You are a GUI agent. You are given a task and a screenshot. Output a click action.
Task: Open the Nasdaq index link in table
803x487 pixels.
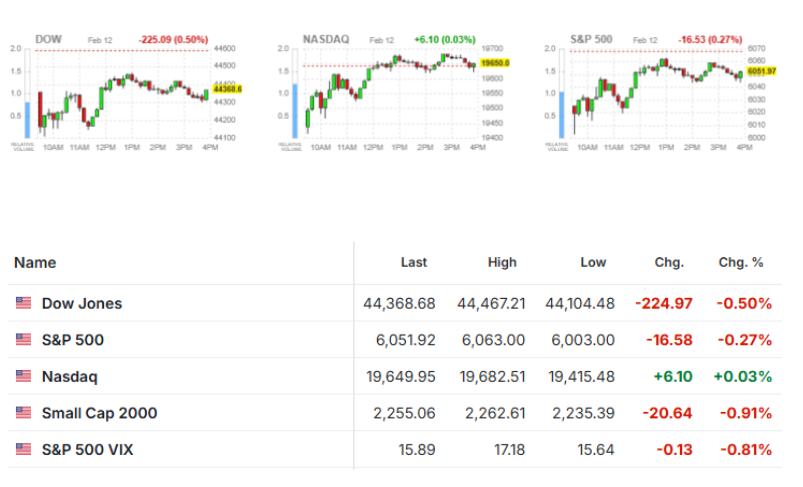(x=70, y=376)
